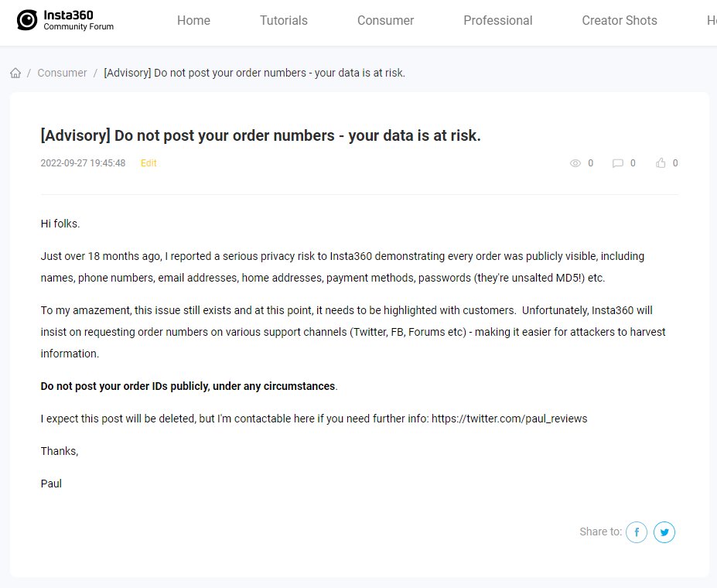Click the 'Share to:' label
The width and height of the screenshot is (717, 588).
coord(600,532)
